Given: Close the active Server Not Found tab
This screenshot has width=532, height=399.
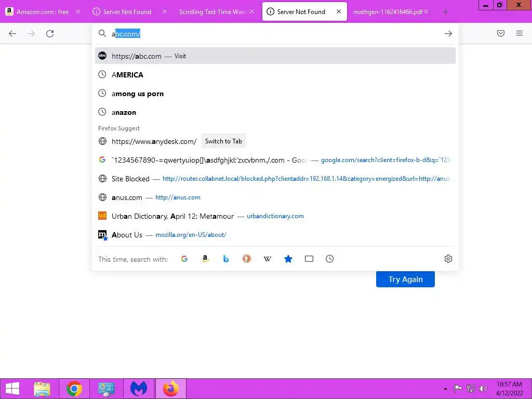Looking at the screenshot, I should click(339, 11).
